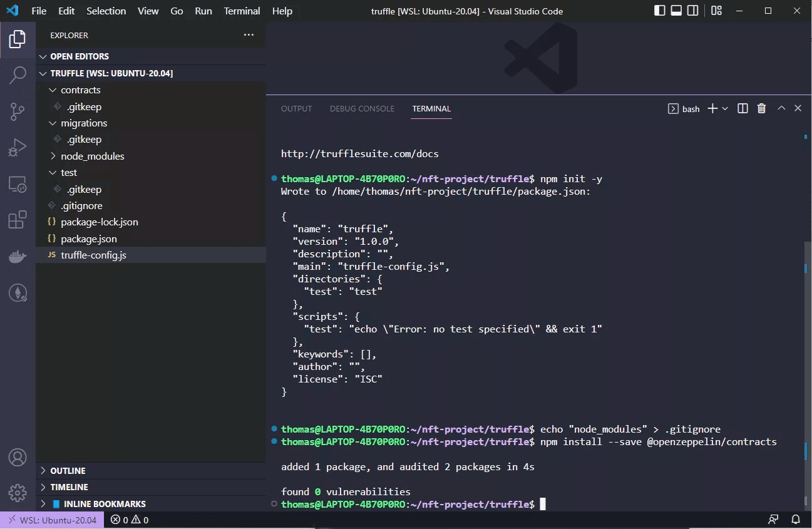The width and height of the screenshot is (812, 529).
Task: Open the Edit menu
Action: pyautogui.click(x=66, y=11)
